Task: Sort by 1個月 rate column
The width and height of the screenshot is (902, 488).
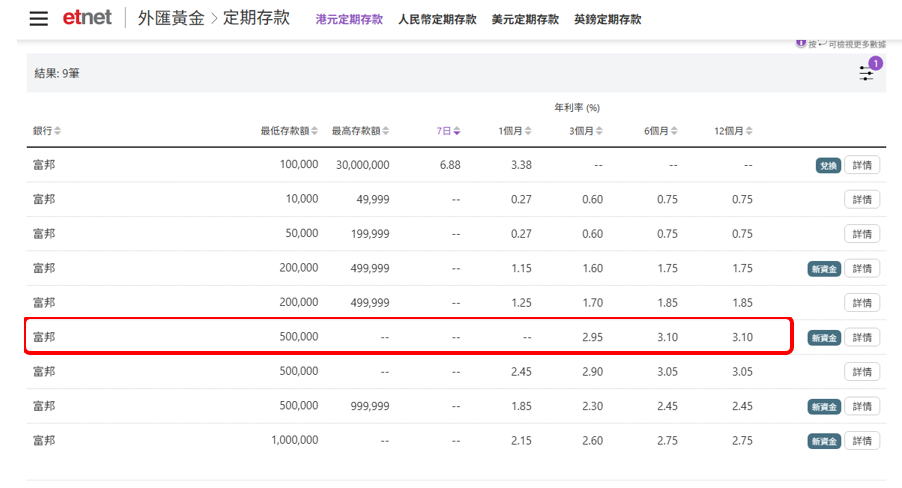Action: (515, 131)
